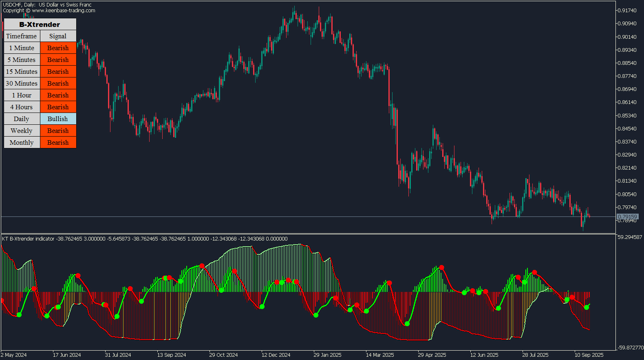Screen dimensions: 644x360
Task: Select the Weekly timeframe cell
Action: pos(22,131)
